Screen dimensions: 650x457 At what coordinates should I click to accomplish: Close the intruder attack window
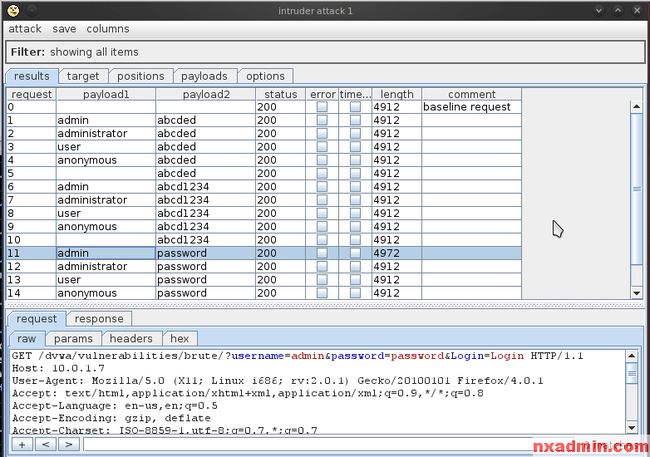click(637, 11)
